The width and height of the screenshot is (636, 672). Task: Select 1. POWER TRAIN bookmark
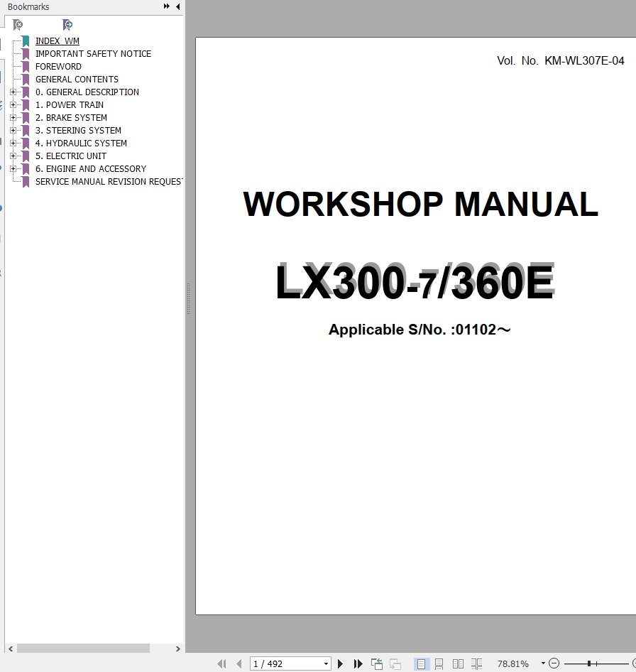click(70, 105)
